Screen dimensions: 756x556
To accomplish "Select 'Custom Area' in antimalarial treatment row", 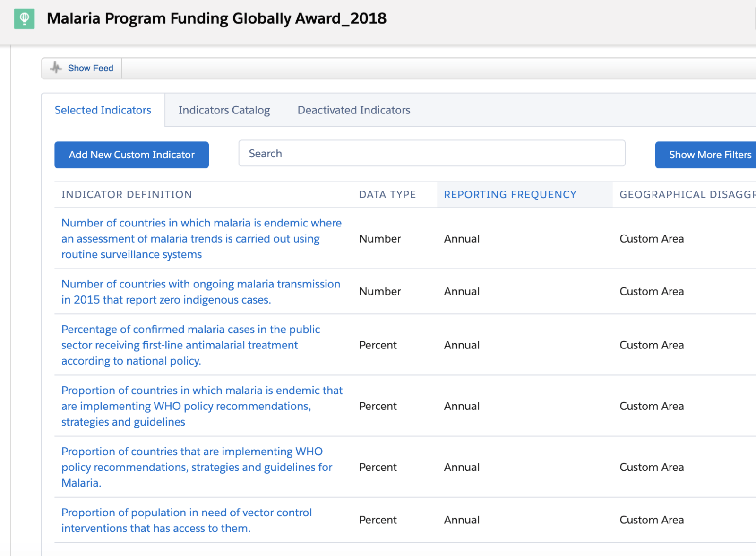I will [652, 345].
